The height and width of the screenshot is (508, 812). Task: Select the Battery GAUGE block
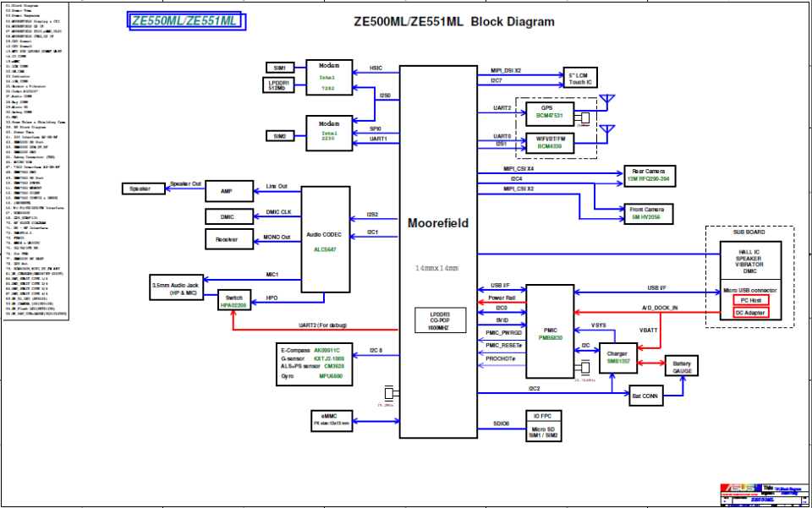(682, 367)
